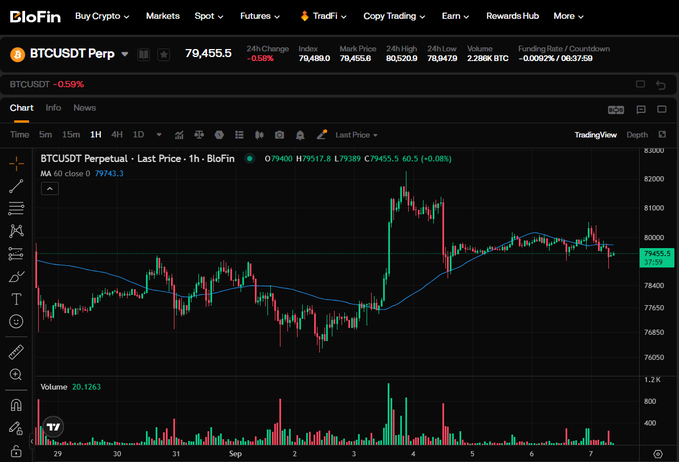Viewport: 679px width, 462px height.
Task: Open the Copy Trading menu
Action: pos(394,16)
